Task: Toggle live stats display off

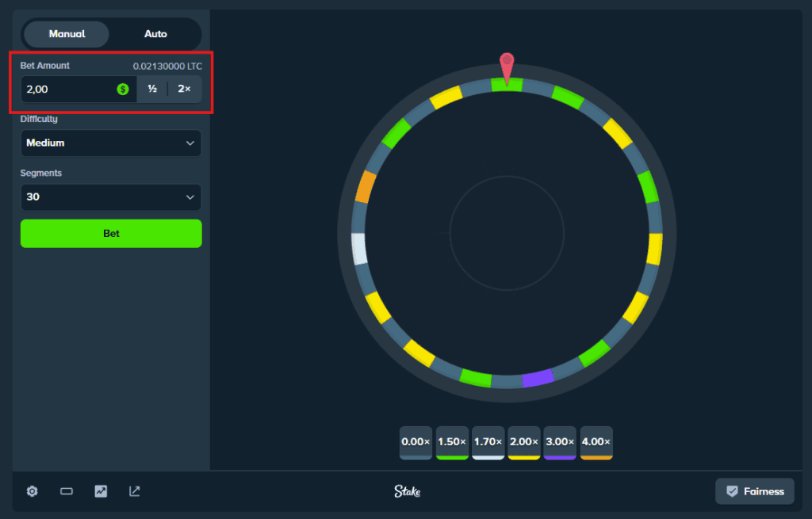Action: click(x=100, y=491)
